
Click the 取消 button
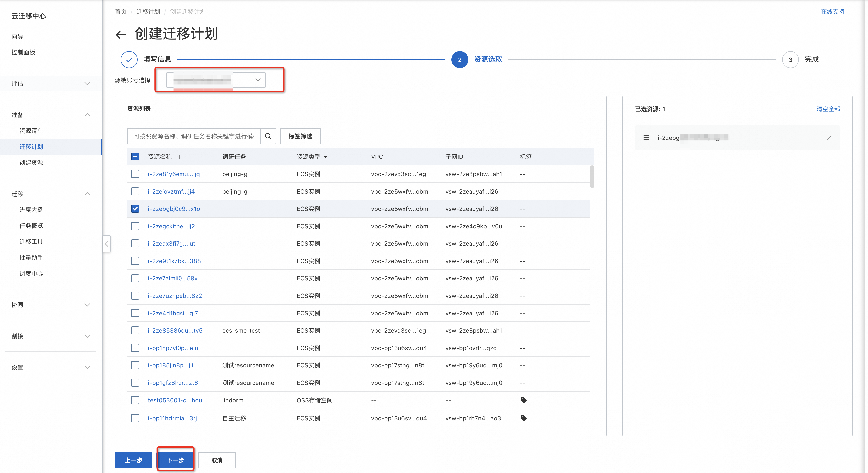[217, 460]
